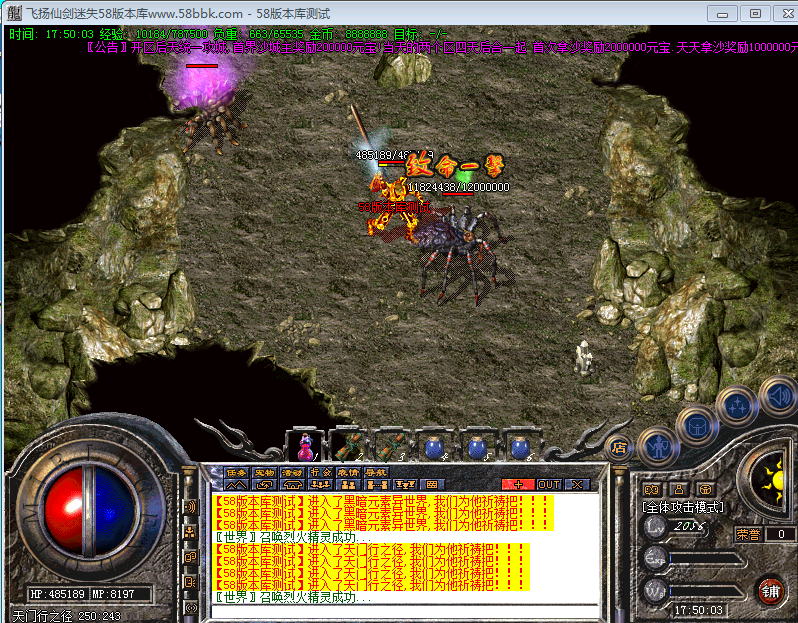Open the 表情 emotes tab
This screenshot has width=798, height=623.
(x=348, y=472)
